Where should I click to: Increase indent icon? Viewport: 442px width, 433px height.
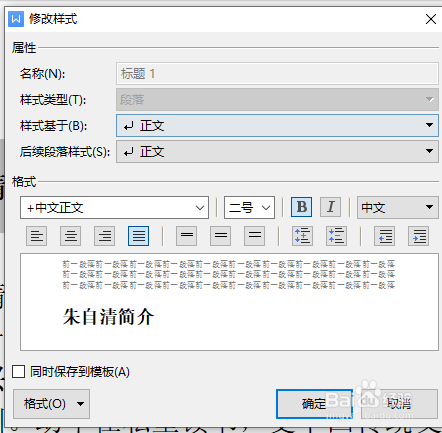pyautogui.click(x=419, y=236)
